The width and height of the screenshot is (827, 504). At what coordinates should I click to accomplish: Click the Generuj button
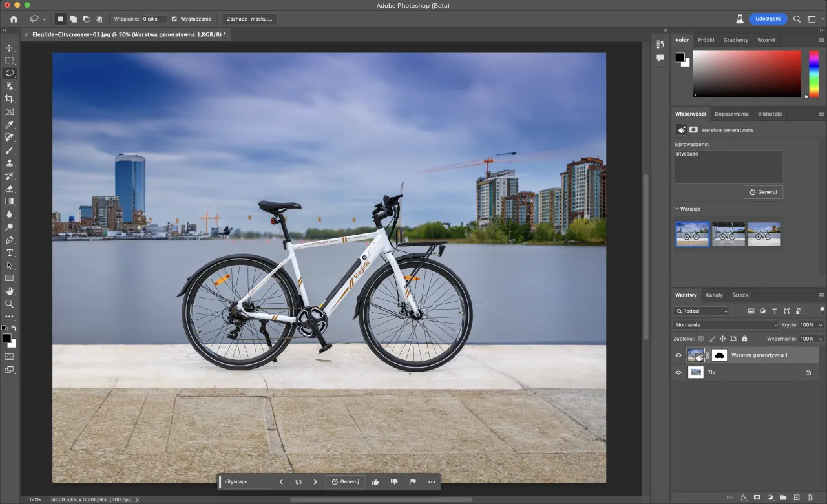(763, 192)
